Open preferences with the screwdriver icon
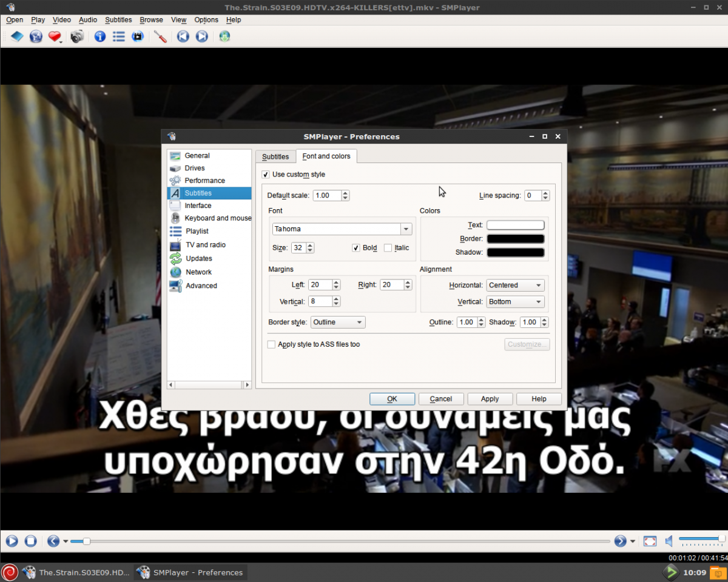 point(161,36)
